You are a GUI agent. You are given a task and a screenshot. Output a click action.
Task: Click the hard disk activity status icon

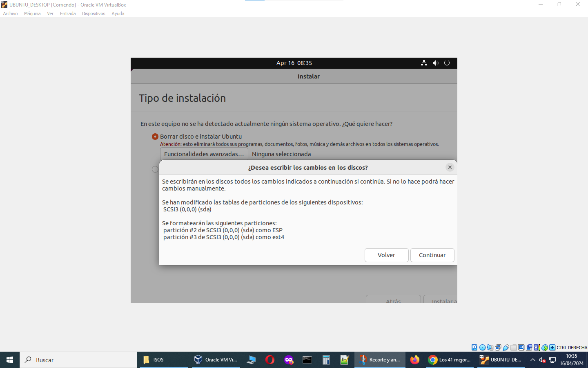click(x=474, y=348)
